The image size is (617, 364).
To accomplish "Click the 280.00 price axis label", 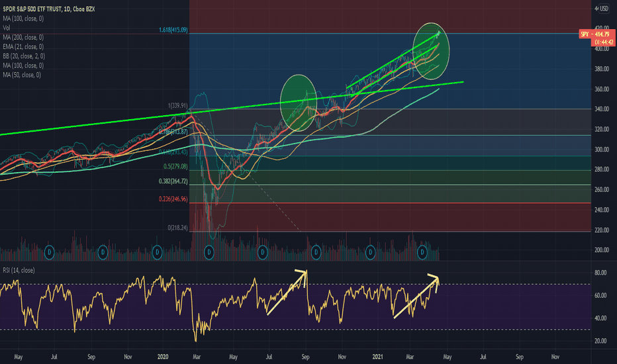I will point(602,169).
